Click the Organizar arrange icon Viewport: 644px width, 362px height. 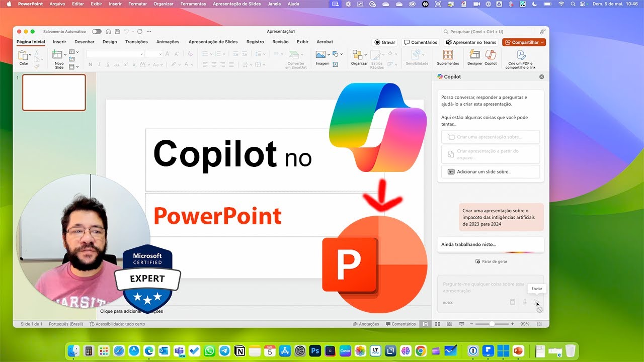point(357,54)
